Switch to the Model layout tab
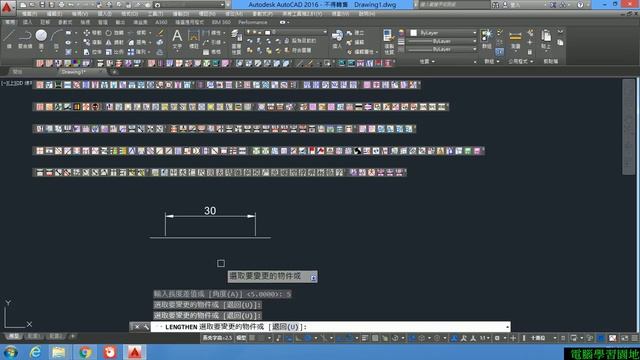The height and width of the screenshot is (360, 640). click(13, 336)
